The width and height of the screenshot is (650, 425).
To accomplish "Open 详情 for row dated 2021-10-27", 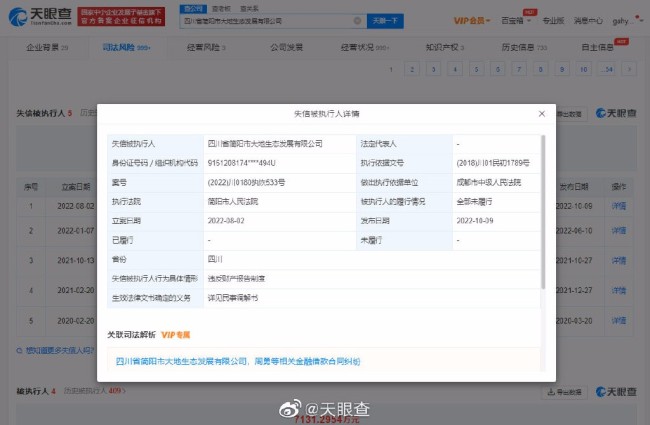I will [x=618, y=260].
